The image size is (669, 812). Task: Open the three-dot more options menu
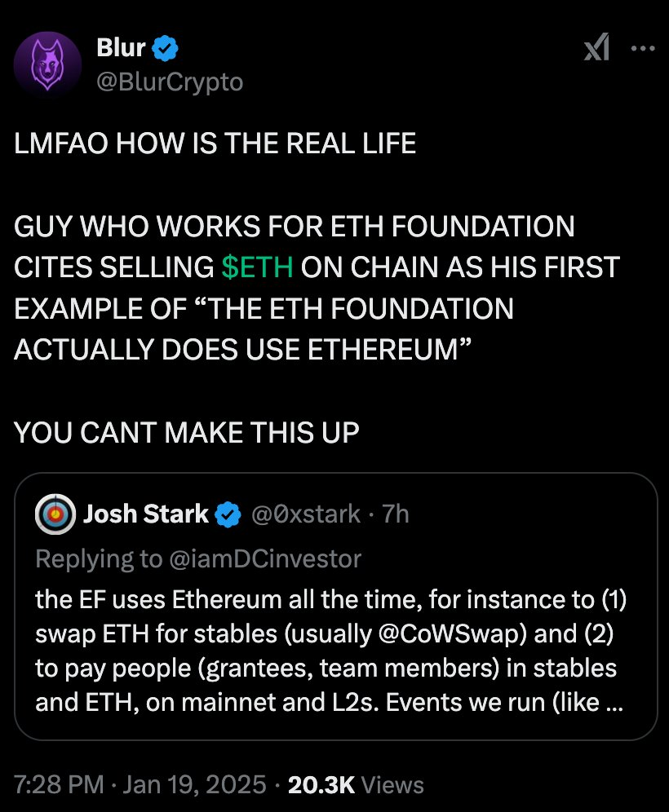(x=644, y=50)
